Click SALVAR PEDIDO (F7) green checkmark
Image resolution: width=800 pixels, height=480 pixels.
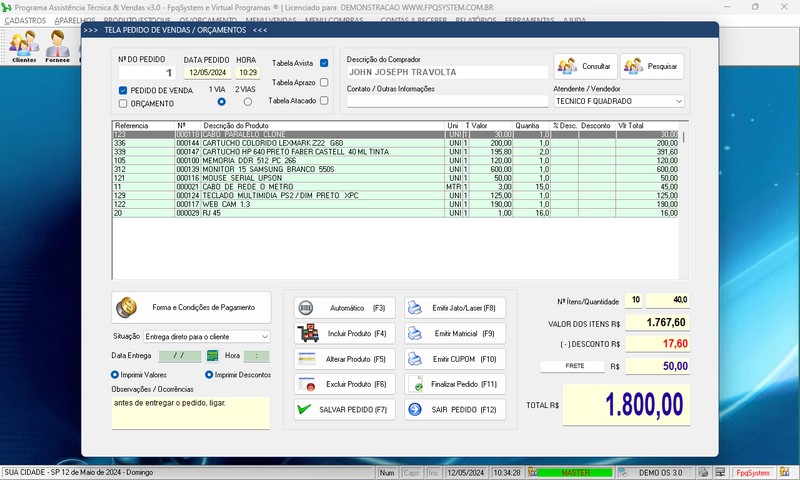click(x=342, y=410)
